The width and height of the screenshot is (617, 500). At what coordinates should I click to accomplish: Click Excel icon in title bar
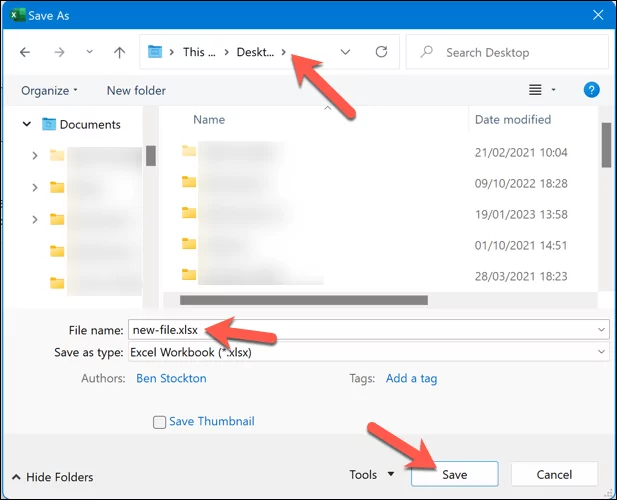(17, 15)
